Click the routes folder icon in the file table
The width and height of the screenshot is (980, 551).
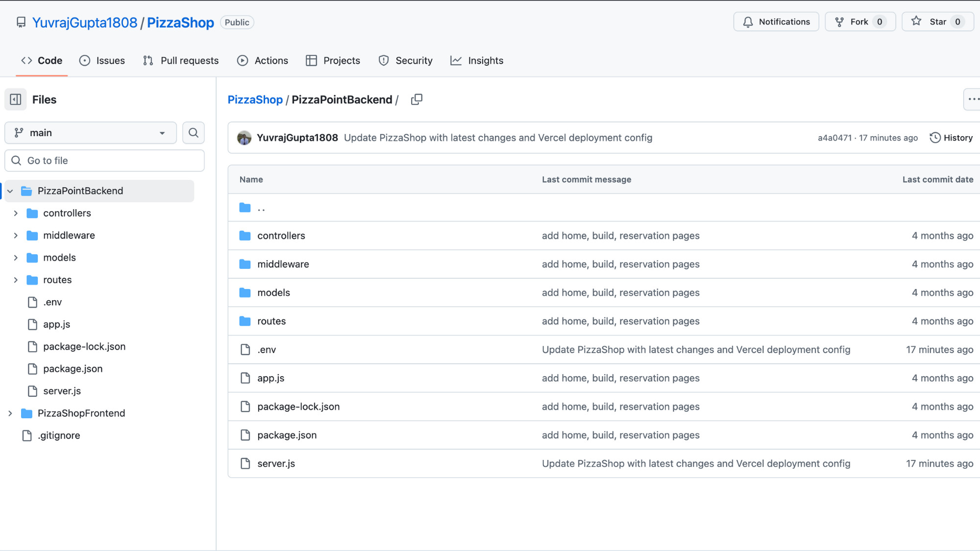coord(245,321)
